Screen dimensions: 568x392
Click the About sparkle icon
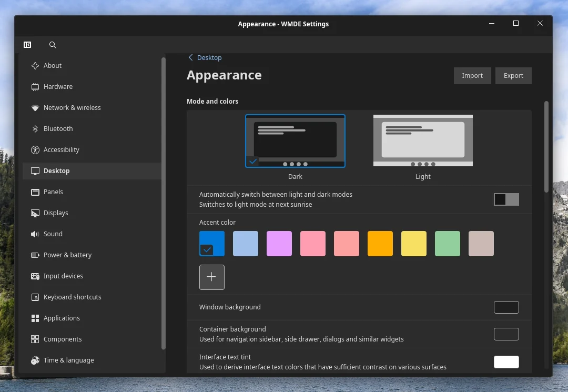(35, 66)
